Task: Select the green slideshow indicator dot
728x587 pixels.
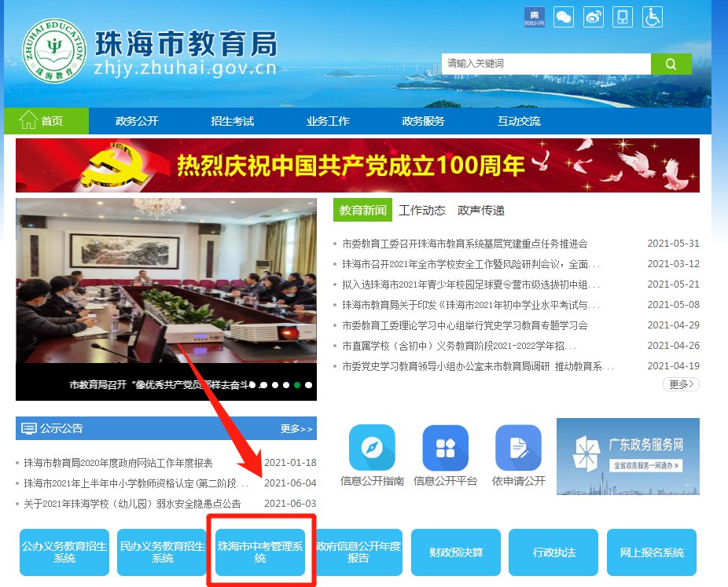Action: pyautogui.click(x=297, y=385)
